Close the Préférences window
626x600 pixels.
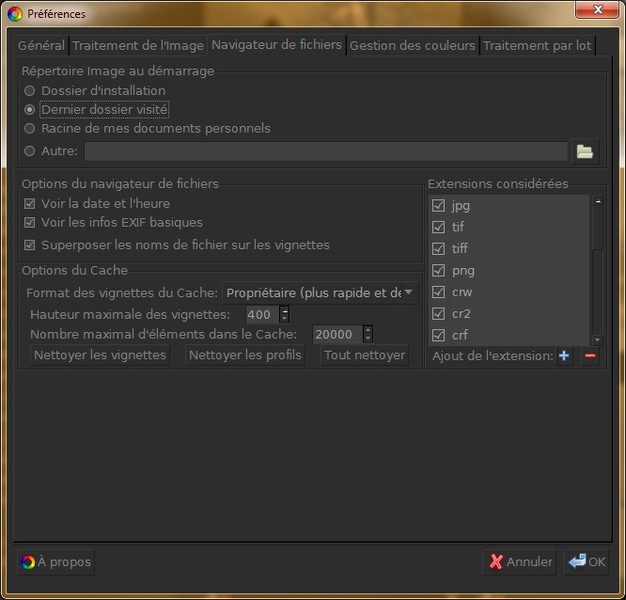click(598, 13)
